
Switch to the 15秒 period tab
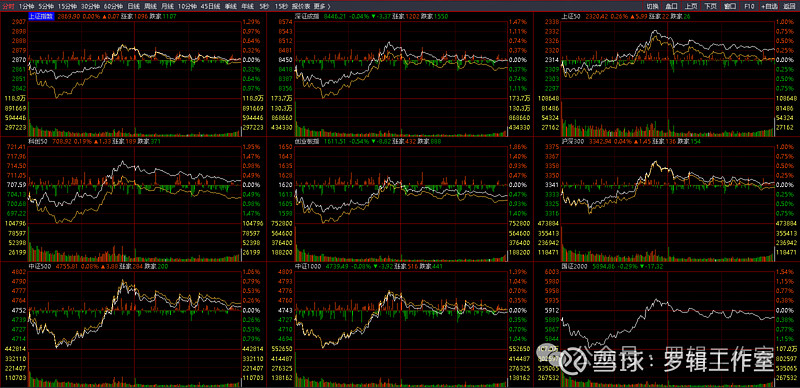[281, 6]
